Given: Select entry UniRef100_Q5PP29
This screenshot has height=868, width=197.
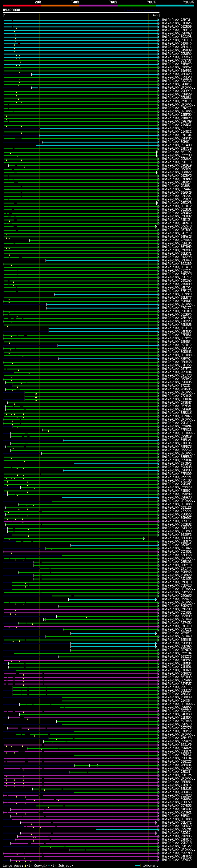Looking at the screenshot, I should (177, 94).
